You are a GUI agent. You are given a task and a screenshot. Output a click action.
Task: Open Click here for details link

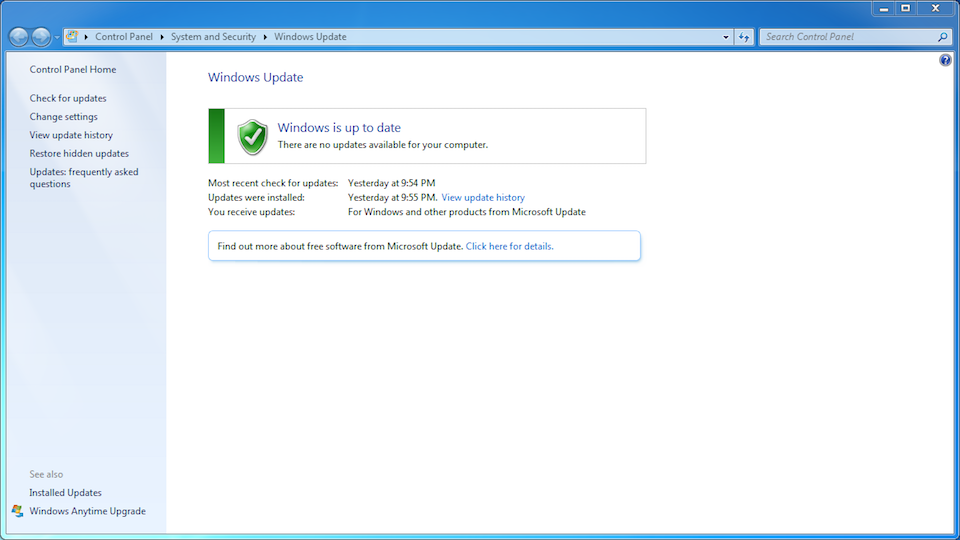pyautogui.click(x=509, y=246)
